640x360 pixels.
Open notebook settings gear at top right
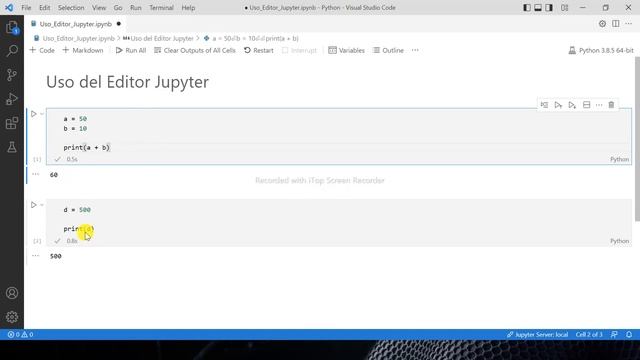[602, 24]
